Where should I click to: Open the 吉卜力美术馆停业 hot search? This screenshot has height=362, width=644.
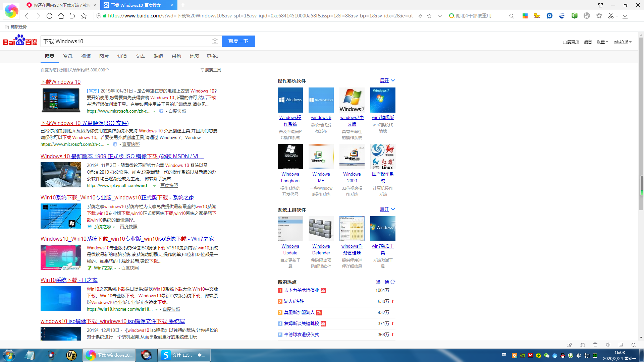(302, 291)
